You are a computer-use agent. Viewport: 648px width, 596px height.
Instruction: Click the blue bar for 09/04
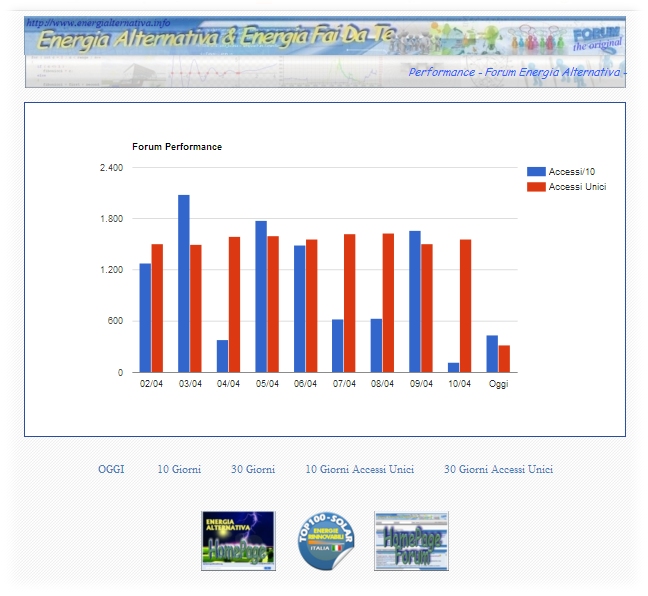click(415, 302)
